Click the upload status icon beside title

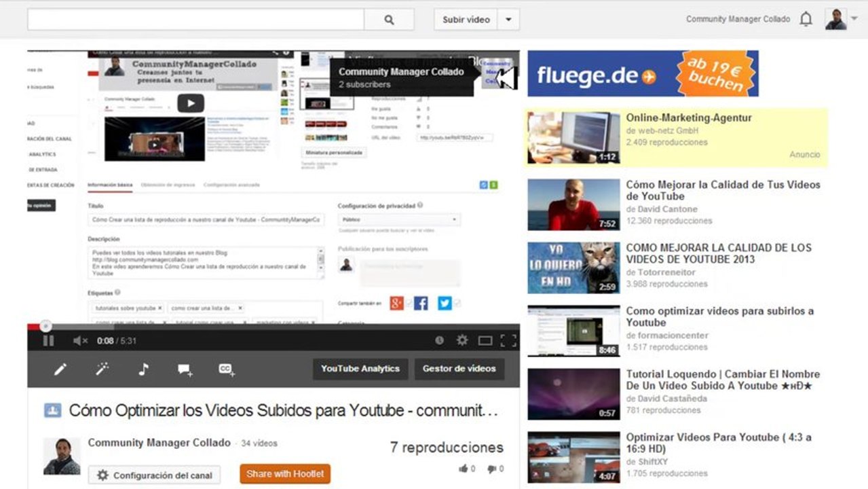click(x=52, y=410)
